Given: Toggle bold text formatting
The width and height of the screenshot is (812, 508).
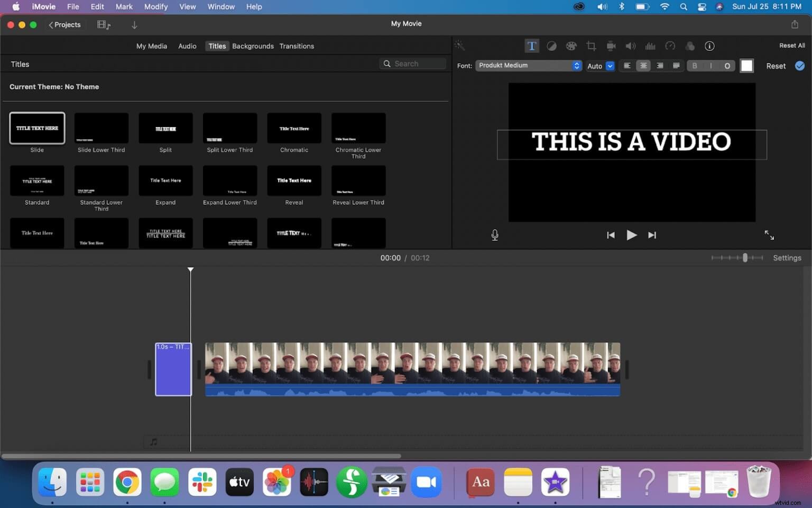Looking at the screenshot, I should (x=694, y=66).
